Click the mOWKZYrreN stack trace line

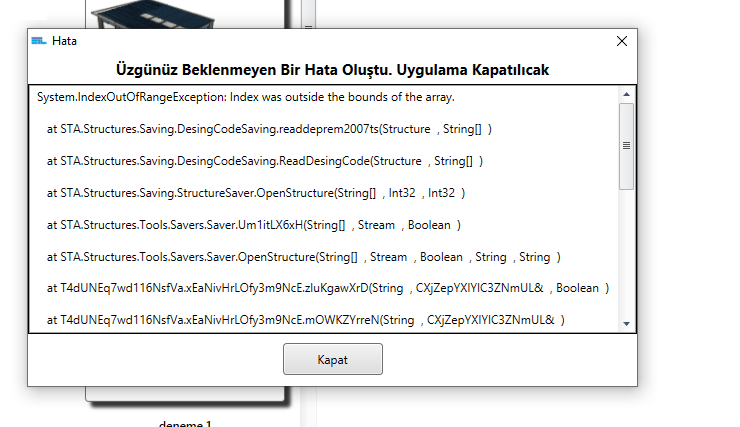(305, 320)
